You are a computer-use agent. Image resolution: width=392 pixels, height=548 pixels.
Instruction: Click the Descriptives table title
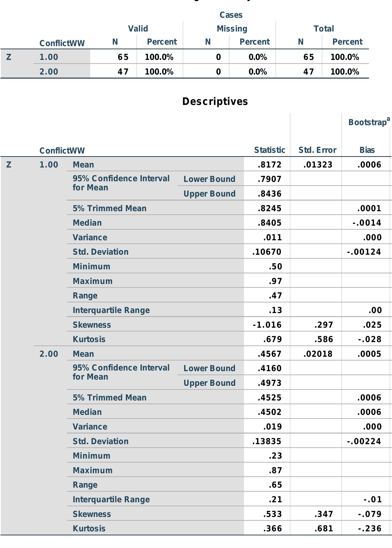(x=215, y=101)
